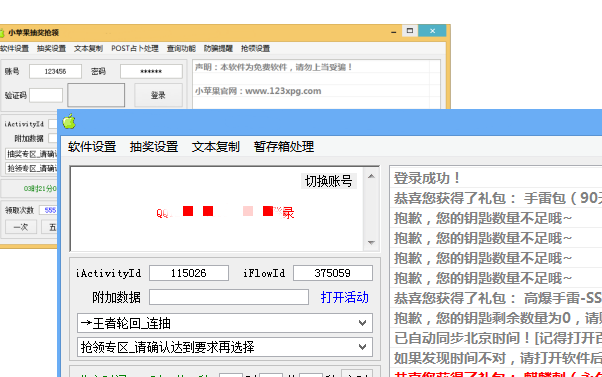This screenshot has height=377, width=602.
Task: Click the captcha image box beside 验证码
Action: point(96,95)
